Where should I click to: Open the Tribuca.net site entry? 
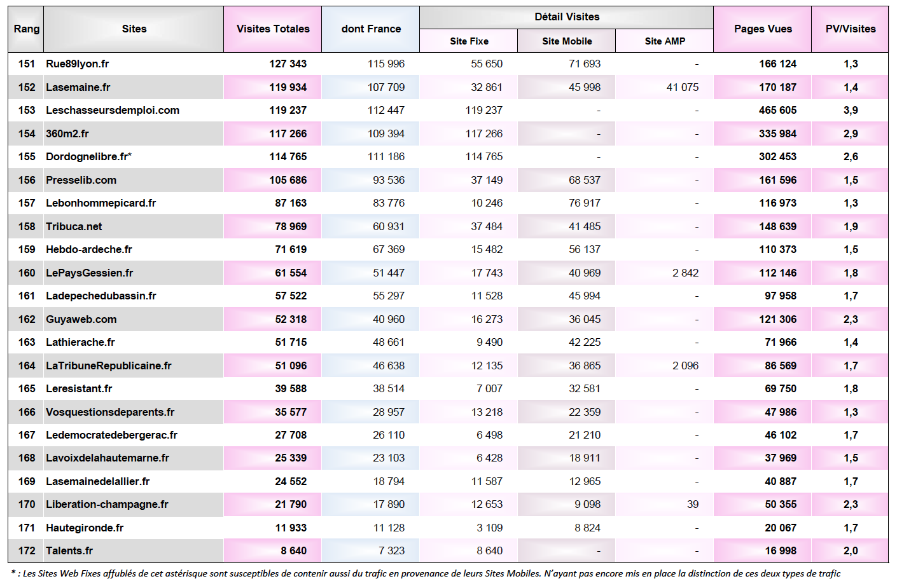(x=74, y=227)
